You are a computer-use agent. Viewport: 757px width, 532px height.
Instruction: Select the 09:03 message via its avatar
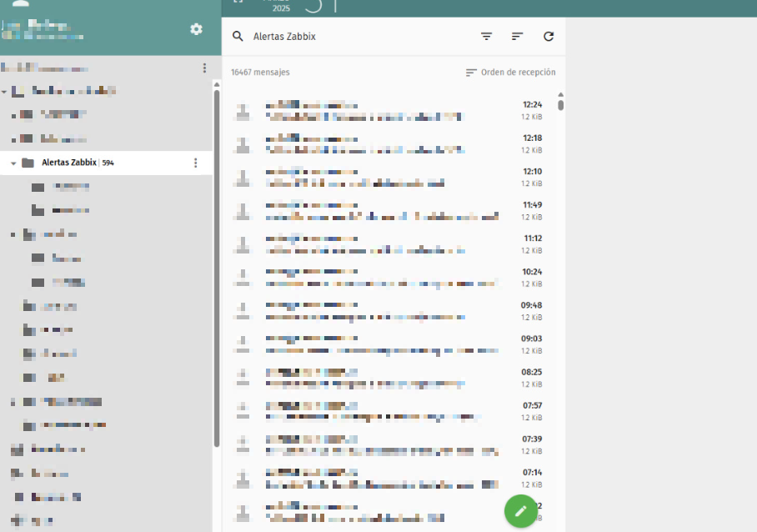[x=242, y=344]
